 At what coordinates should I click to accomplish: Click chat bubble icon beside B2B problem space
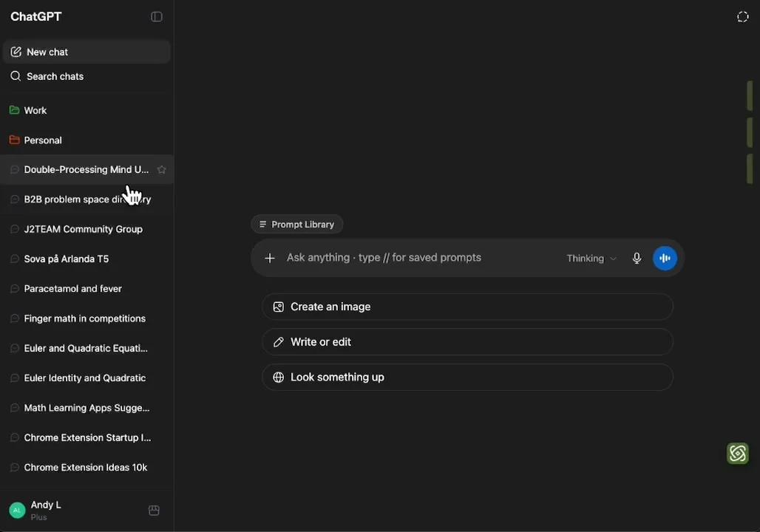pyautogui.click(x=15, y=199)
